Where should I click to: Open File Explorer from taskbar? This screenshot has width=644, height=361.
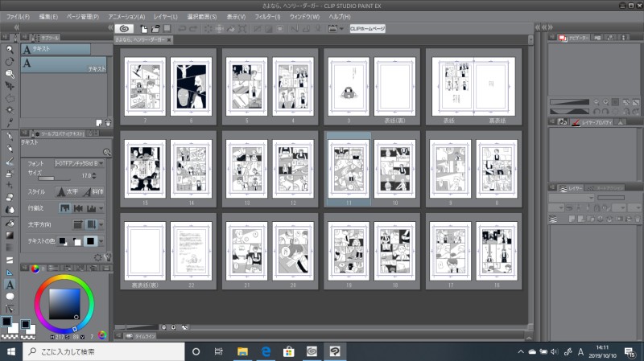(x=243, y=351)
